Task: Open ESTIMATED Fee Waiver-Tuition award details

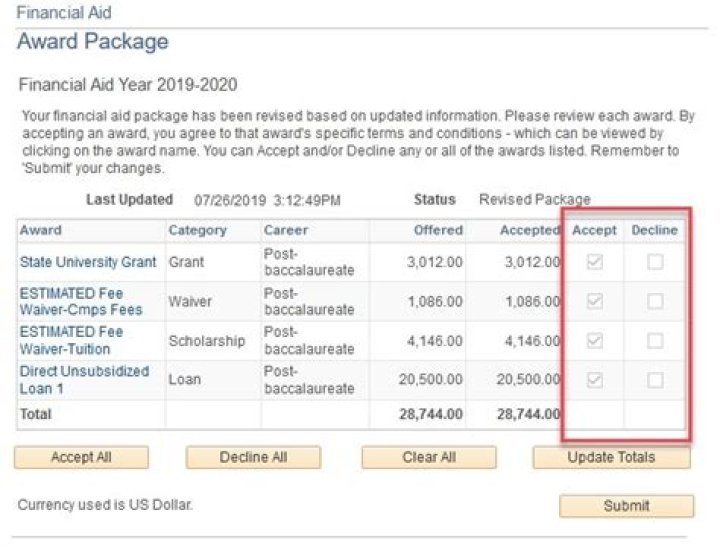Action: (72, 340)
